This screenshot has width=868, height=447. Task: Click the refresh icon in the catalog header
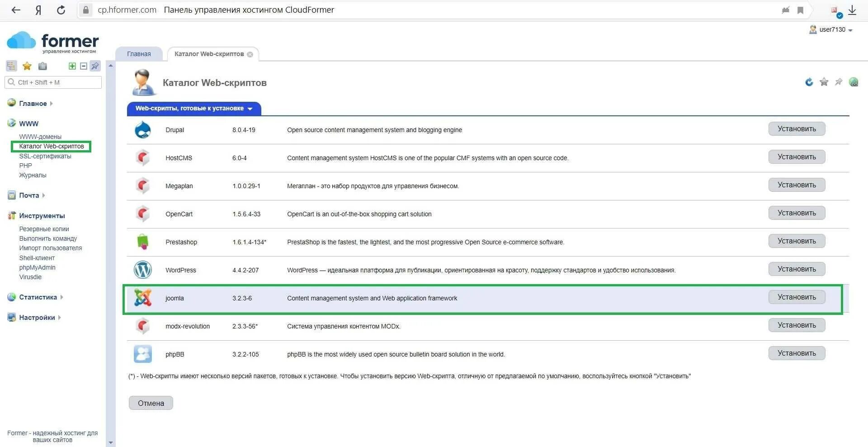point(809,82)
